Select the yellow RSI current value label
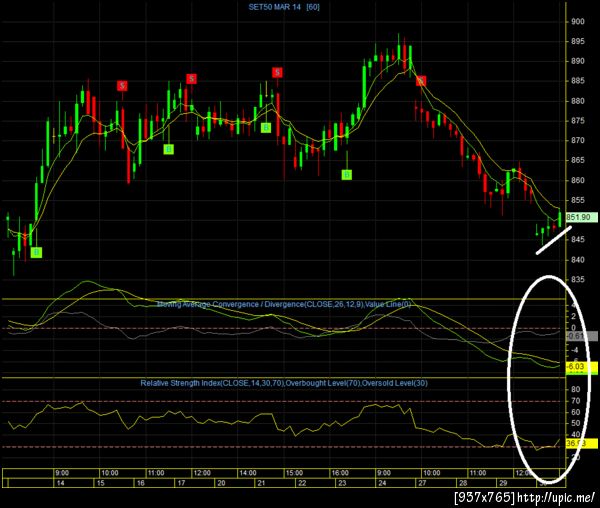This screenshot has height=508, width=600. pyautogui.click(x=581, y=444)
